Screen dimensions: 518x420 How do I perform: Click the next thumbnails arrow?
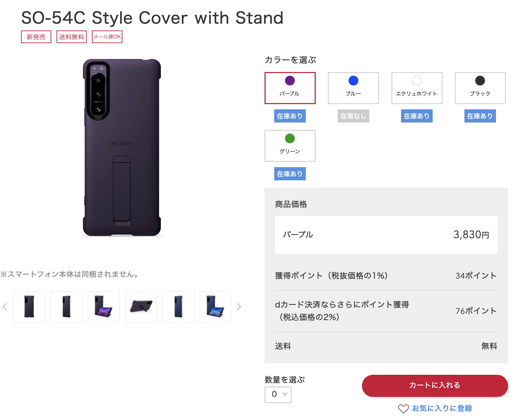click(x=239, y=307)
